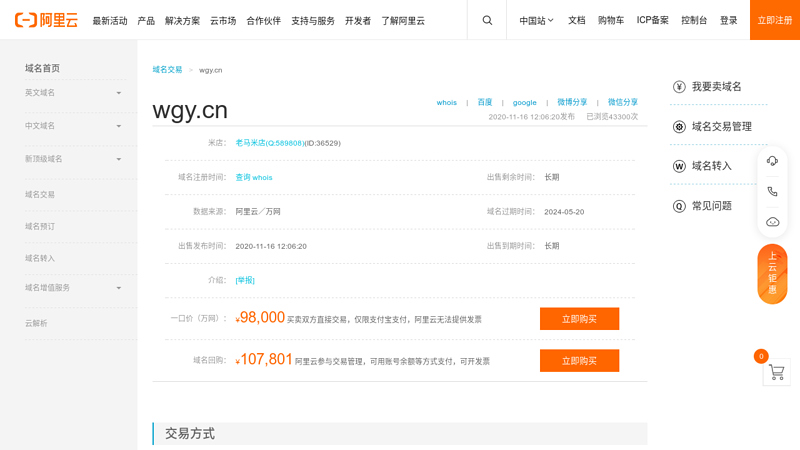Click the 微博分享 link
This screenshot has height=450, width=800.
pyautogui.click(x=572, y=102)
